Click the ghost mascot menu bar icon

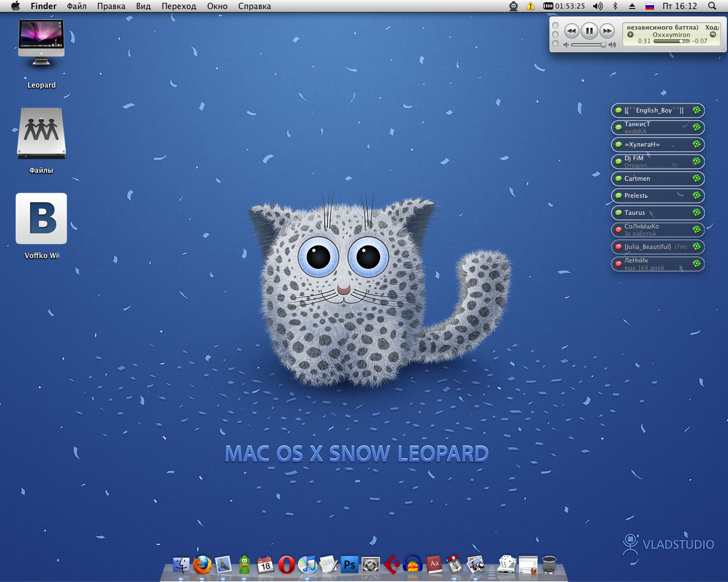pos(514,6)
